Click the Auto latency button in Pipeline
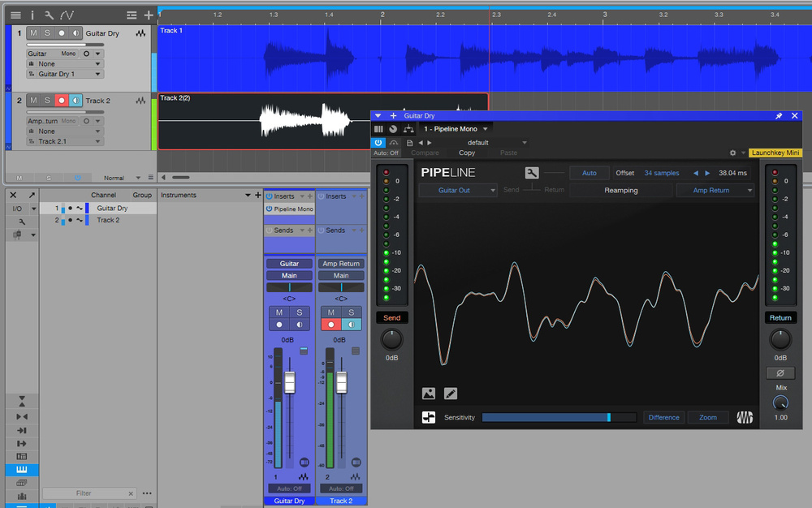 (590, 173)
